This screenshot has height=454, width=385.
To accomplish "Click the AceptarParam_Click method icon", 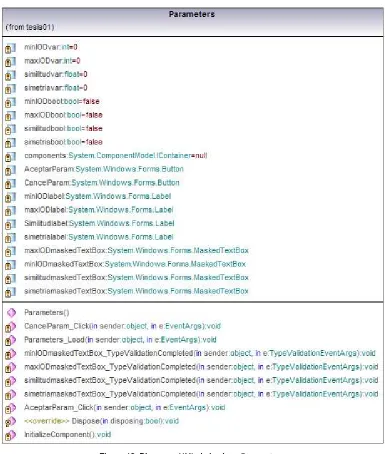I will (10, 408).
